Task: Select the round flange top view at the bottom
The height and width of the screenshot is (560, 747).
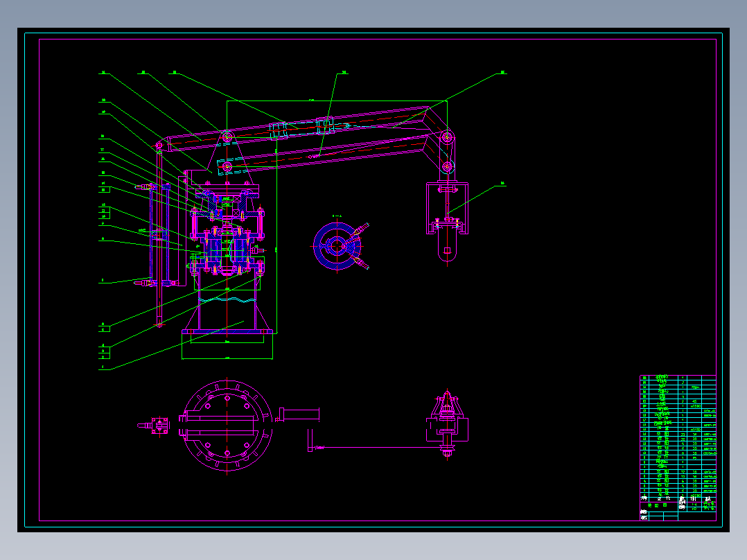Action: [x=227, y=425]
